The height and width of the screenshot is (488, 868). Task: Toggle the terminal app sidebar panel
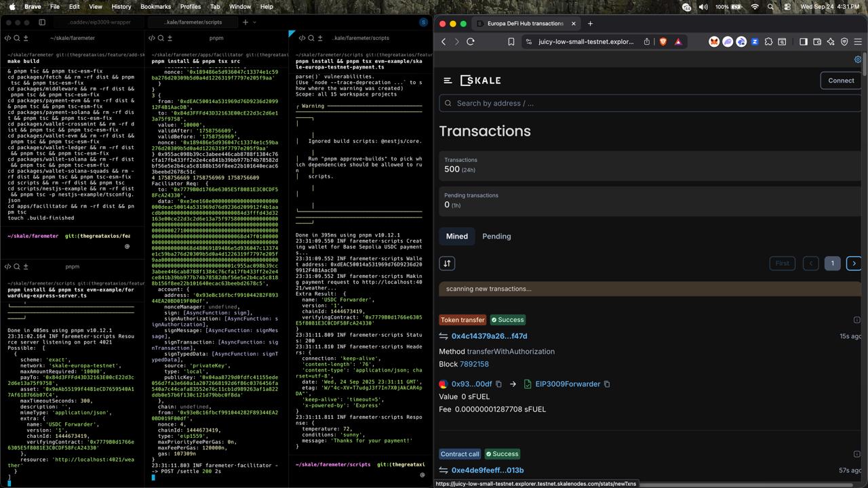click(41, 22)
